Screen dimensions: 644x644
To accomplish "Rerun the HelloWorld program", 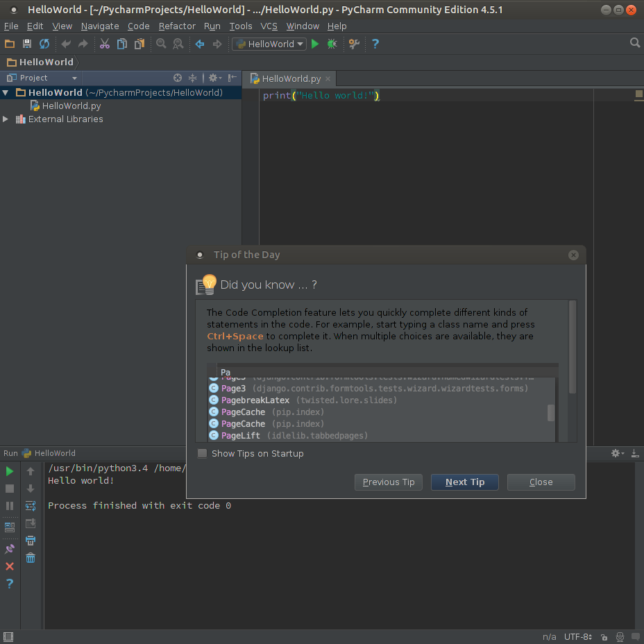I will (x=9, y=471).
